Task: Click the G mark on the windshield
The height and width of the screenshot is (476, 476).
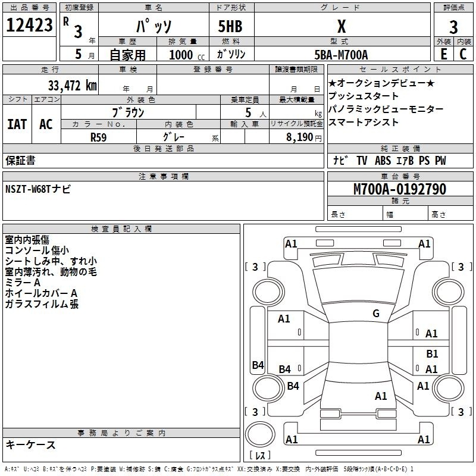Action: coord(376,314)
